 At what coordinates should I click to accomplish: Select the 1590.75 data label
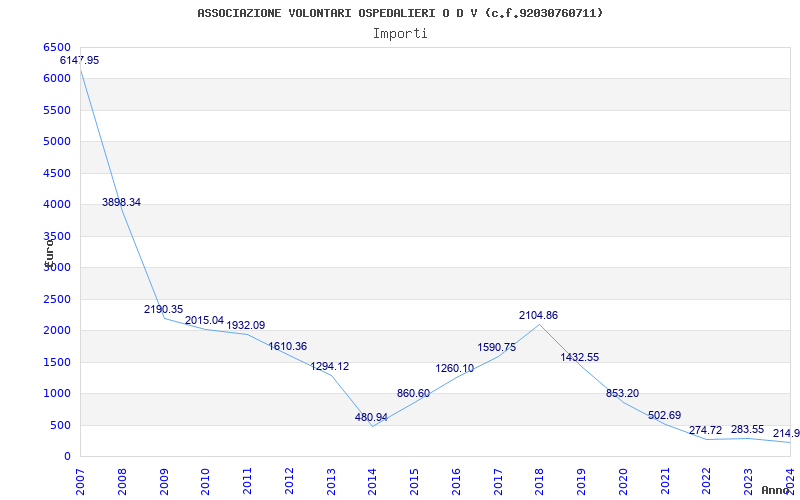coord(496,347)
